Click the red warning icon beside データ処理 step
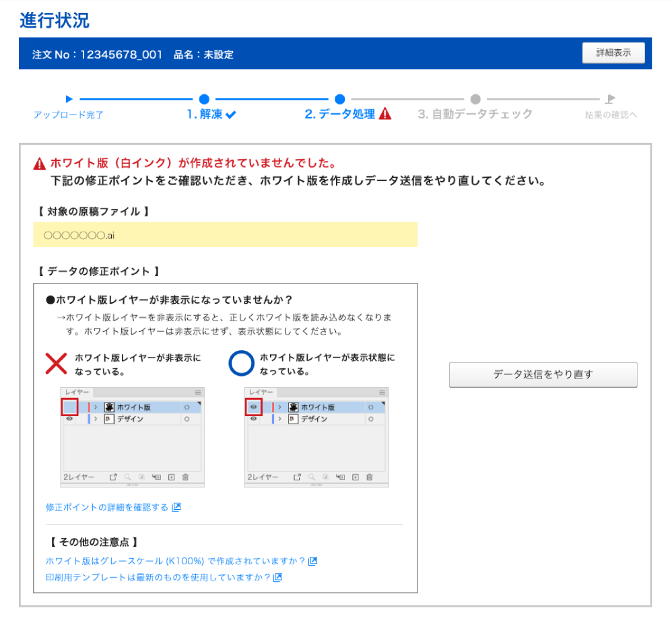 click(385, 114)
